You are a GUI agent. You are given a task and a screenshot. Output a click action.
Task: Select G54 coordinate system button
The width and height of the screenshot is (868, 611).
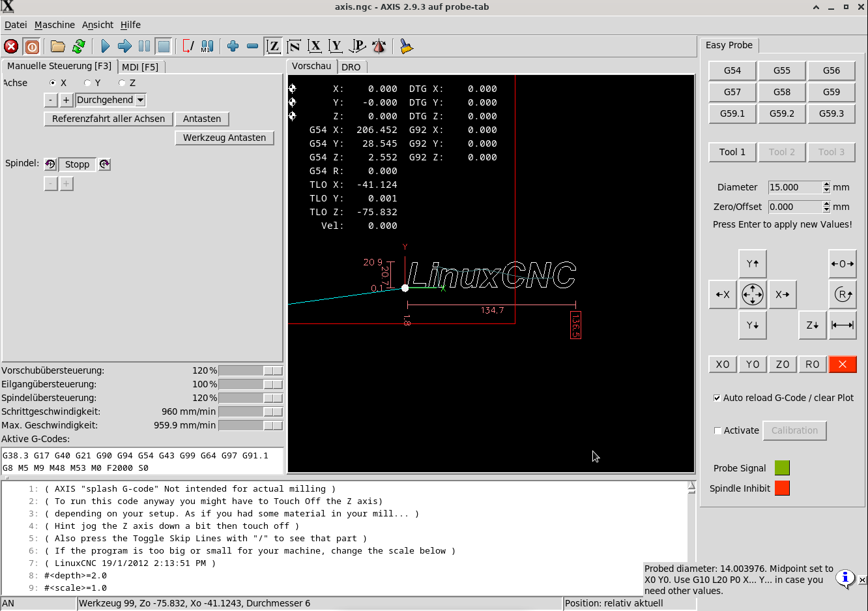click(x=732, y=70)
